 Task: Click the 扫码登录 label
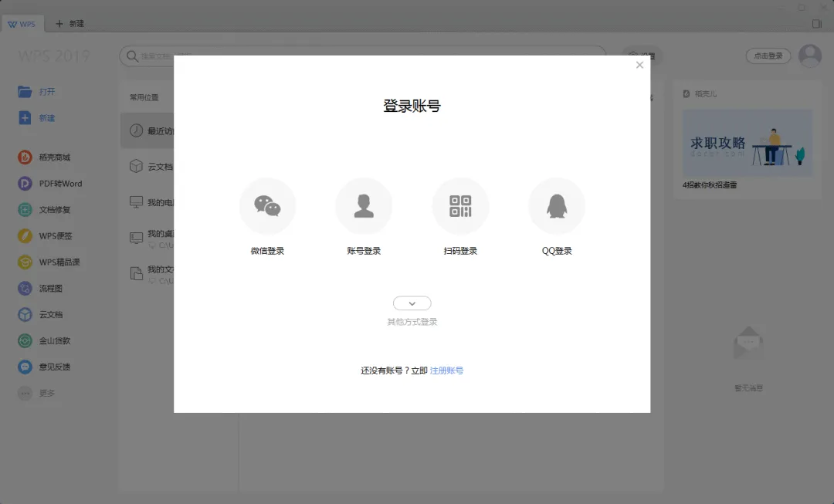[x=460, y=251]
